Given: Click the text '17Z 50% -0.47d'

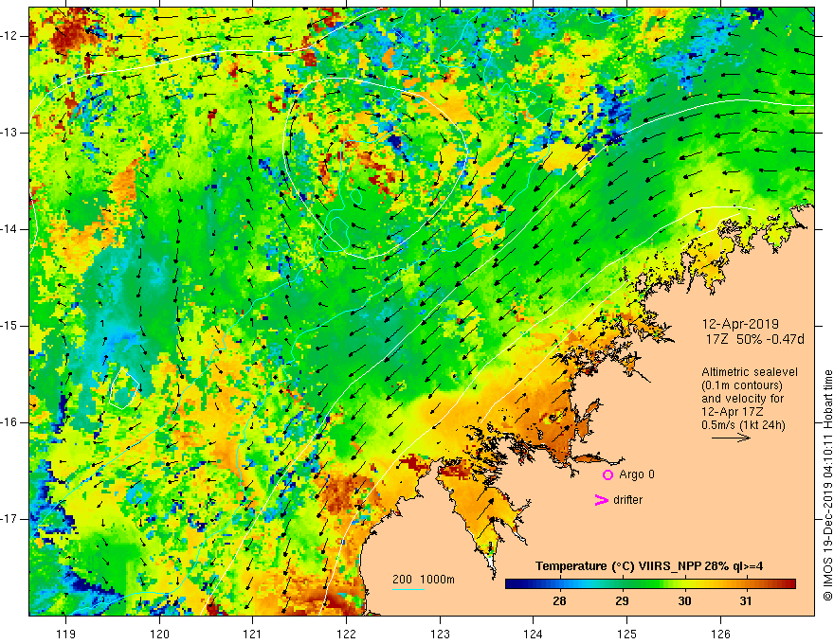Looking at the screenshot, I should click(x=754, y=339).
